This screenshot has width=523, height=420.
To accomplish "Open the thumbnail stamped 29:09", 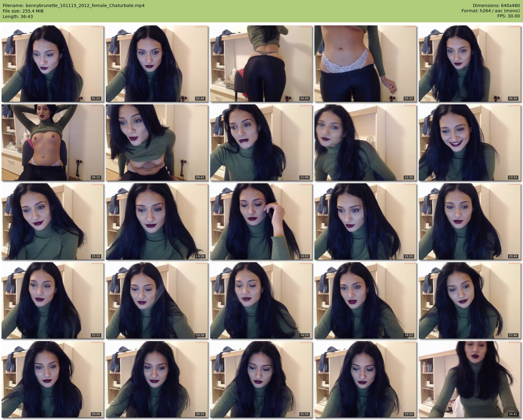I will (53, 379).
